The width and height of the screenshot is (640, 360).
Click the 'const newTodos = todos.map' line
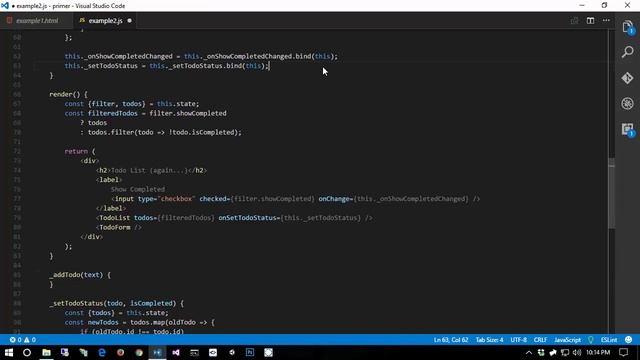pyautogui.click(x=140, y=322)
